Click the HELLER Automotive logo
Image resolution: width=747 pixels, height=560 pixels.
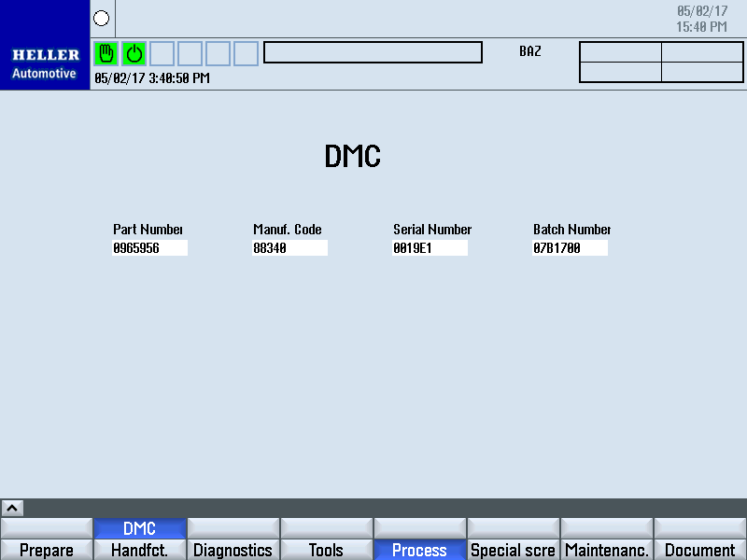(x=45, y=45)
